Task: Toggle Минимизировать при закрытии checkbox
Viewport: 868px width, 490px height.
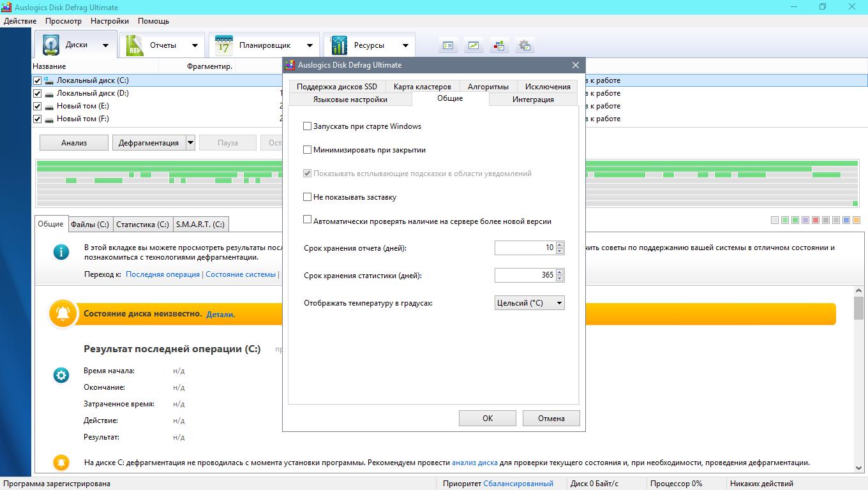Action: pyautogui.click(x=308, y=150)
